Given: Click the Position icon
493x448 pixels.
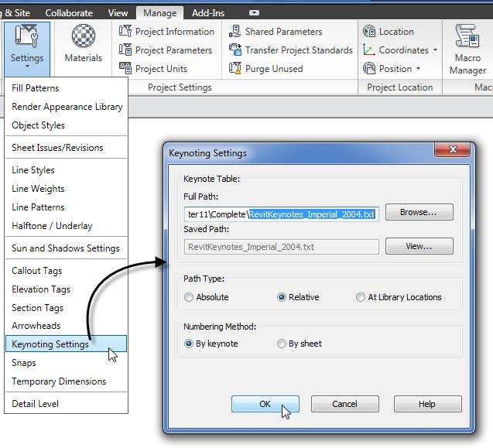Looking at the screenshot, I should pyautogui.click(x=369, y=68).
